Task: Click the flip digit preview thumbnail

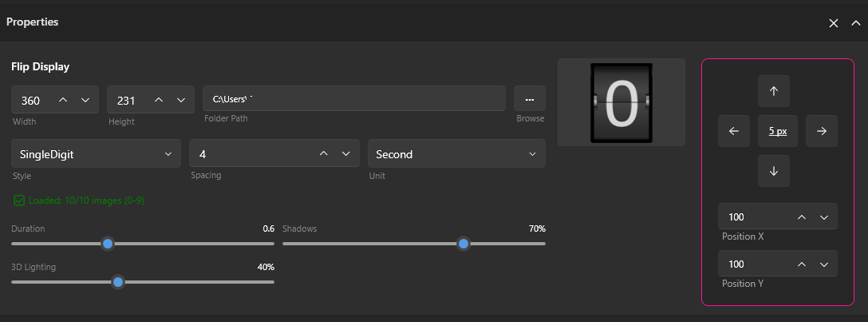Action: click(621, 102)
